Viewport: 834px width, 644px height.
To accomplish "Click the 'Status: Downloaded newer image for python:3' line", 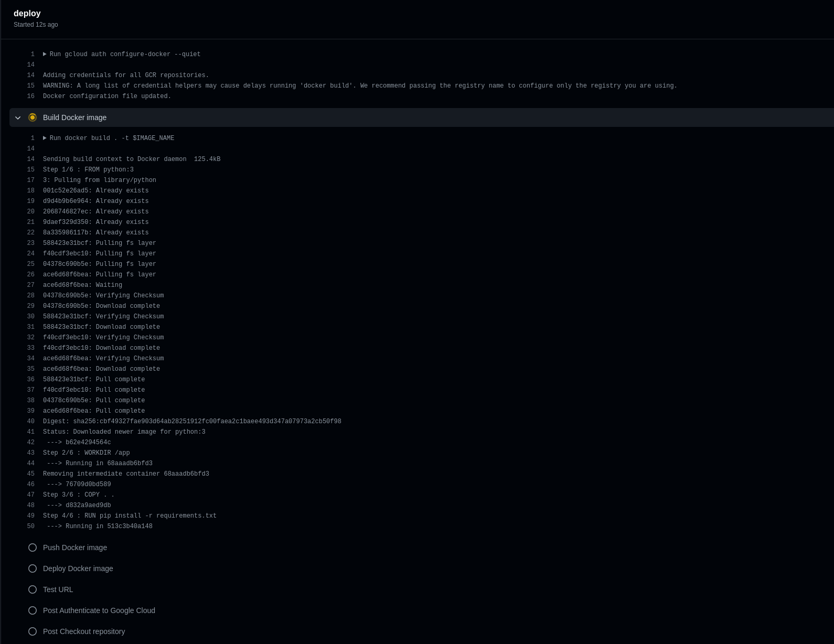I will click(124, 432).
